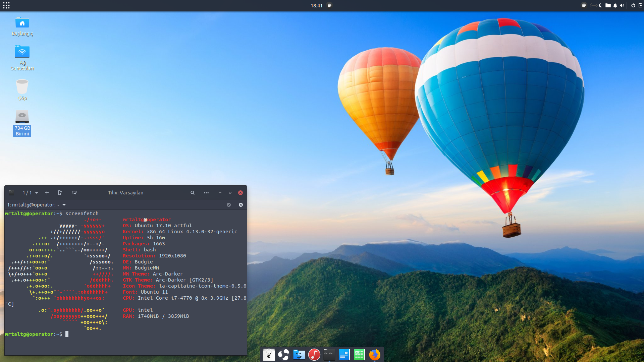The image size is (644, 362).
Task: Open the Çöp trash icon
Action: [22, 90]
